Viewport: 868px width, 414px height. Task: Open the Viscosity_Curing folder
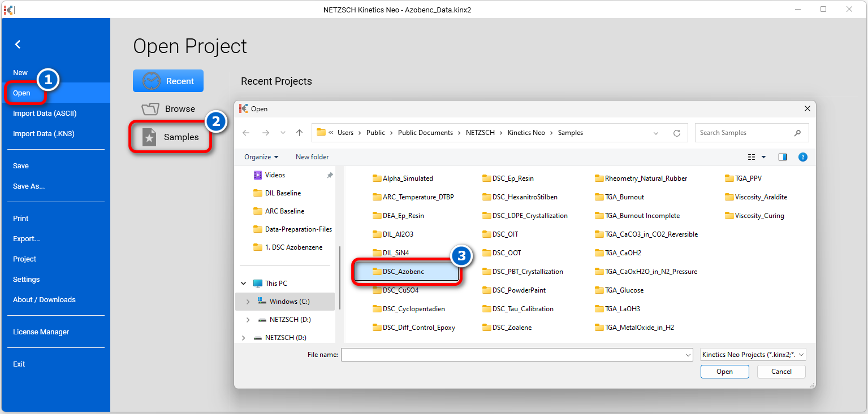coord(754,216)
